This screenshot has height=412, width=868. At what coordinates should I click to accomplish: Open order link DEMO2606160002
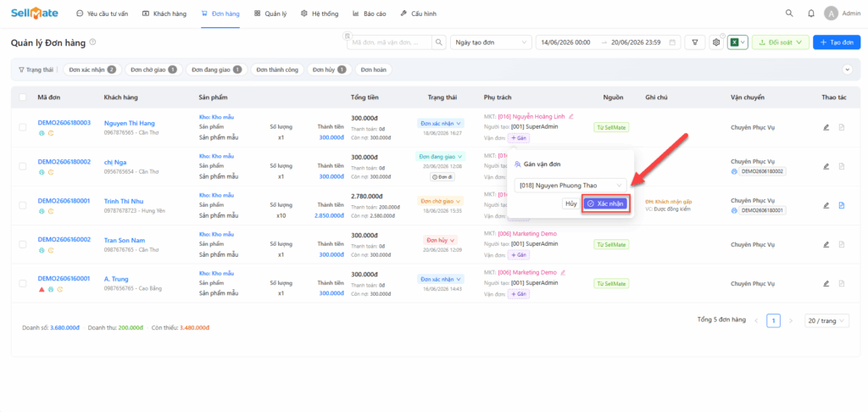(x=64, y=239)
